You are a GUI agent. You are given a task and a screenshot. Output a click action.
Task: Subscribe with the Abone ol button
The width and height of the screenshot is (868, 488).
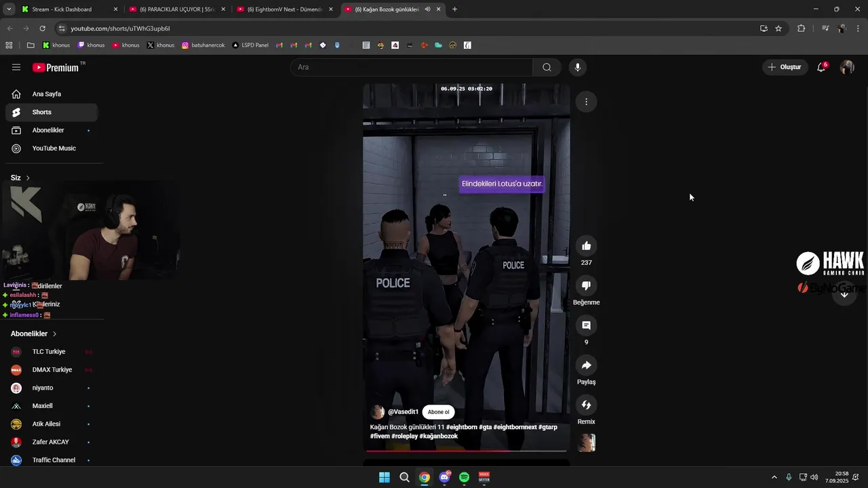pos(438,412)
